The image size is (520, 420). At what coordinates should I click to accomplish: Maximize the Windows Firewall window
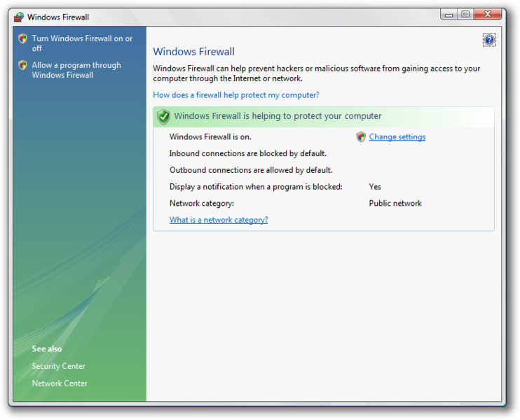coord(465,14)
